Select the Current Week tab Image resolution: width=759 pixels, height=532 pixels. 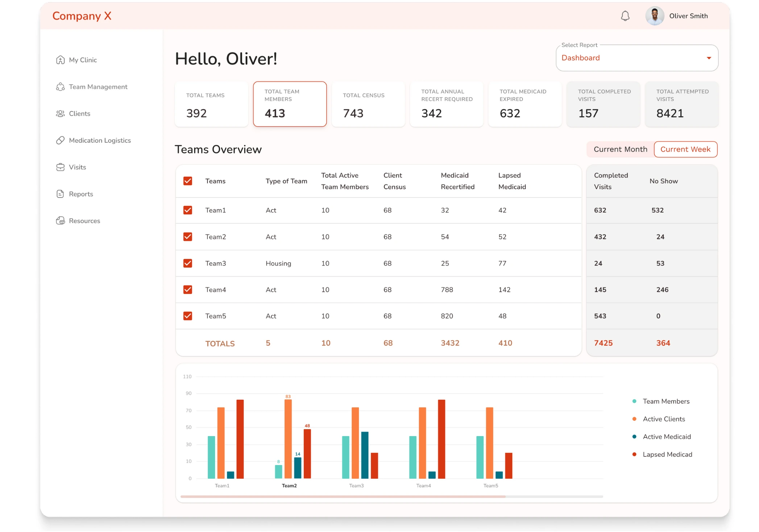[x=686, y=149]
